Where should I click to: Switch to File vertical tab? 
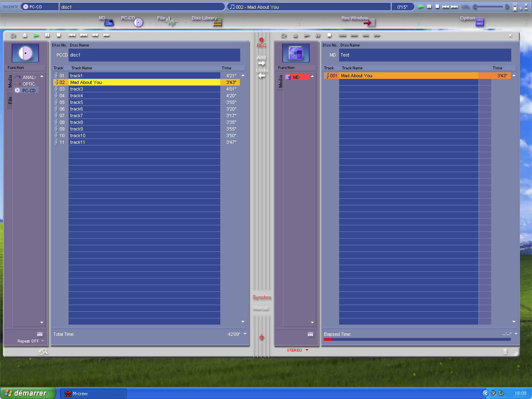[10, 100]
